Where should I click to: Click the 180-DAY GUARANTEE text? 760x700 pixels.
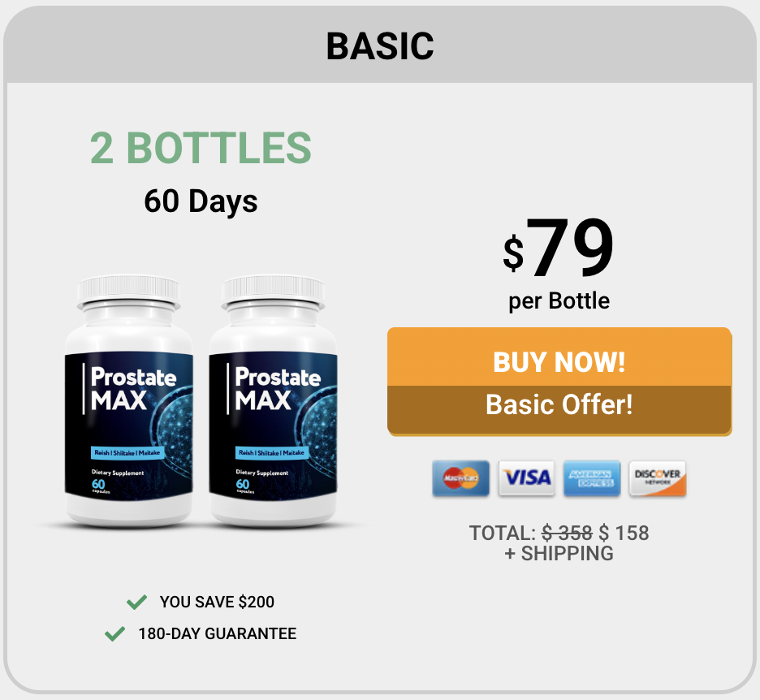217,633
